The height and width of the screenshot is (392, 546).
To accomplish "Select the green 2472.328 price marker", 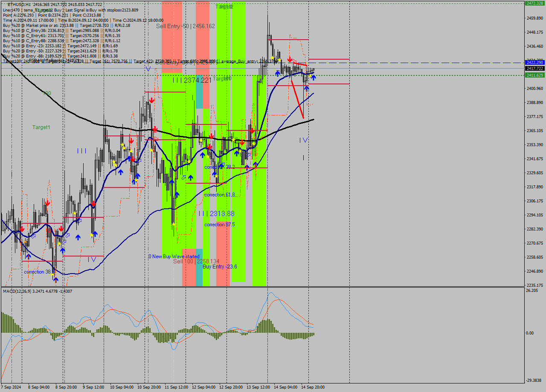I will click(534, 3).
